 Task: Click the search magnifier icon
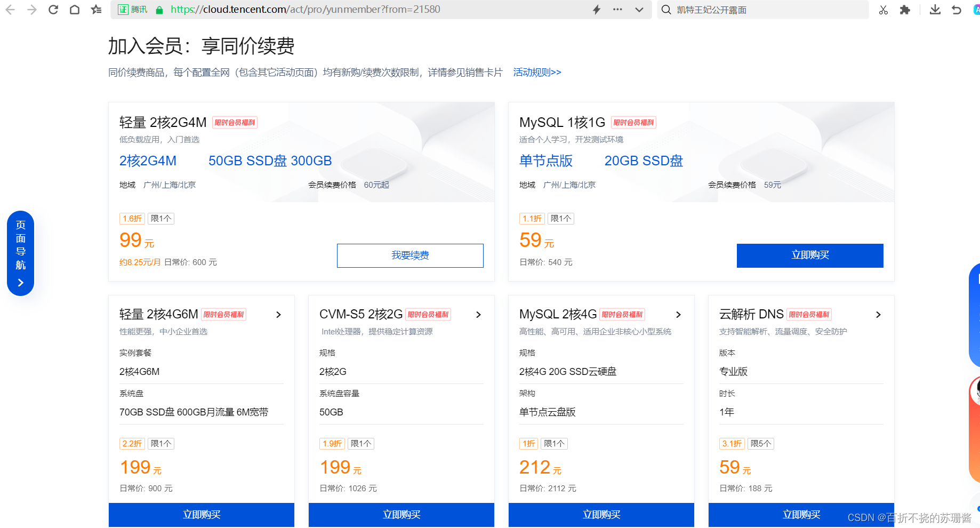[666, 10]
